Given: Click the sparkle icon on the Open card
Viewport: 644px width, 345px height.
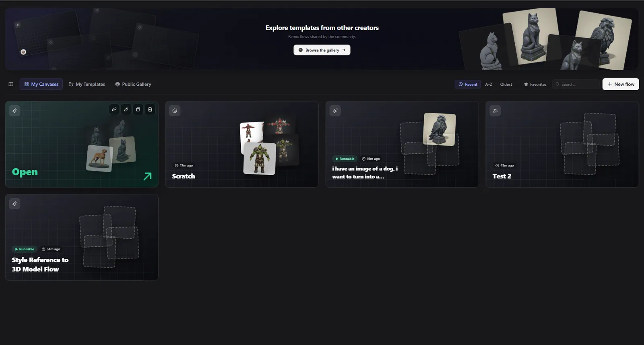Looking at the screenshot, I should click(x=15, y=111).
